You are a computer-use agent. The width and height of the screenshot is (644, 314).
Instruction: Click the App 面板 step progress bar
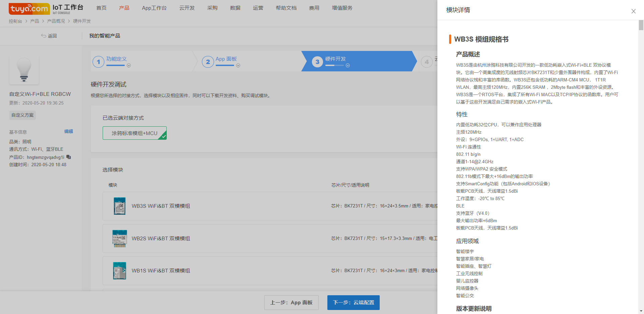(x=225, y=65)
